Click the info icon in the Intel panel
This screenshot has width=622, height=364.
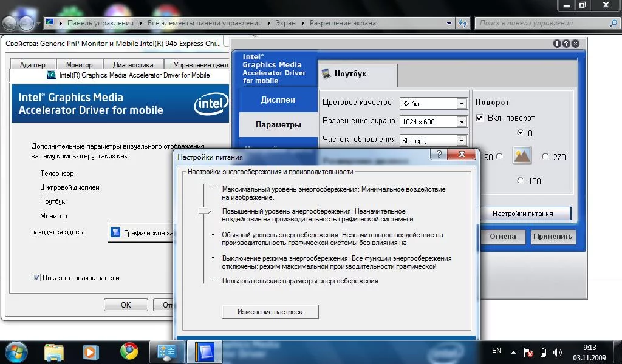[556, 44]
